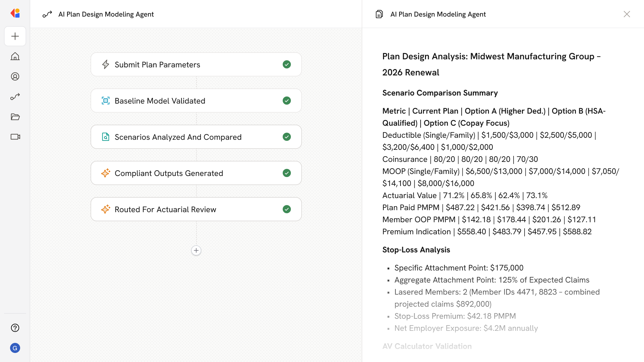Screen dimensions: 644x362
Task: Open the workflows route icon in sidebar
Action: coord(15,97)
